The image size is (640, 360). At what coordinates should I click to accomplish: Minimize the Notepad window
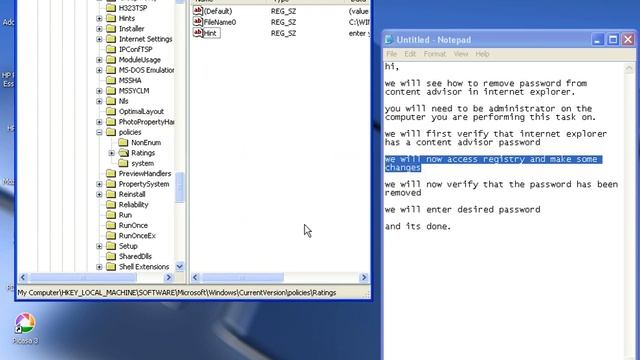pyautogui.click(x=598, y=40)
